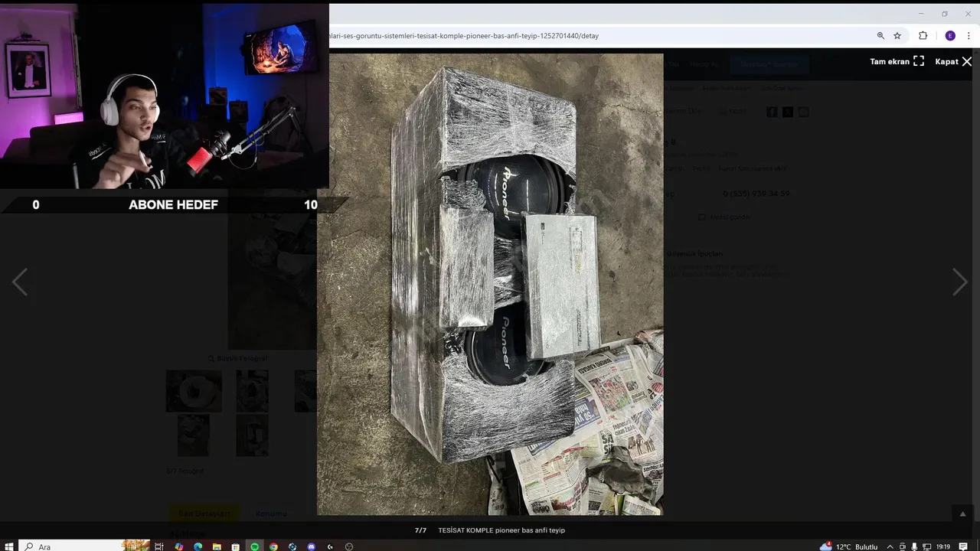Switch to Google Chrome on the taskbar

pos(273,546)
